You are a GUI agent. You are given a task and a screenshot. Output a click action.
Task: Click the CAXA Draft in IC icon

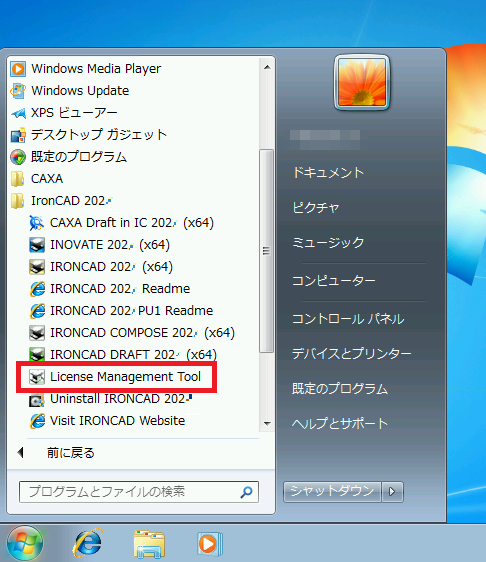coord(37,223)
